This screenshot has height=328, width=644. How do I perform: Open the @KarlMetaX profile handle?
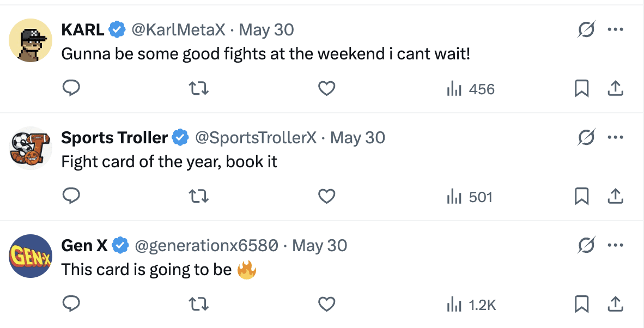178,29
